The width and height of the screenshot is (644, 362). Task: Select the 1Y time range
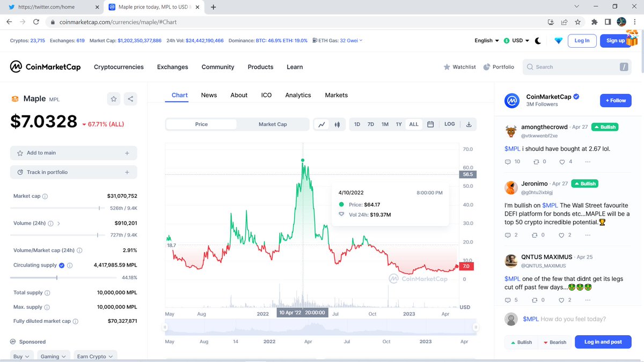[399, 124]
